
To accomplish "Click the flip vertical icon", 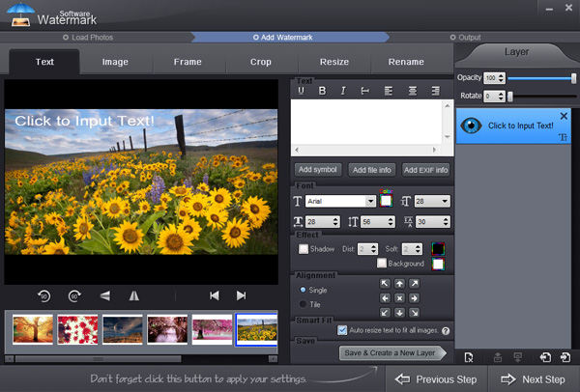I will click(x=105, y=295).
